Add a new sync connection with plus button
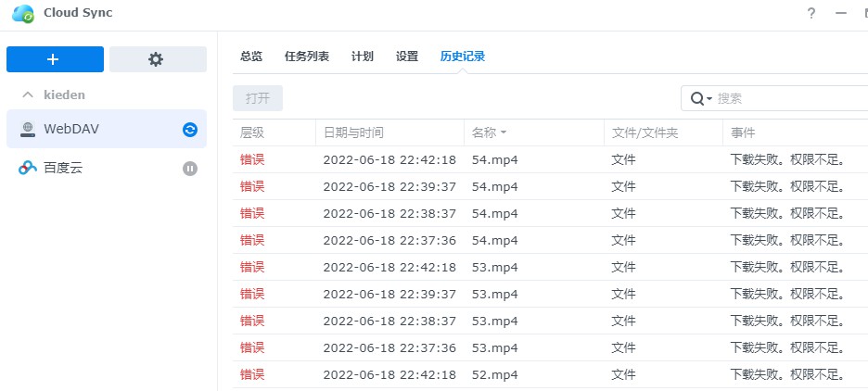The height and width of the screenshot is (391, 868). point(55,59)
